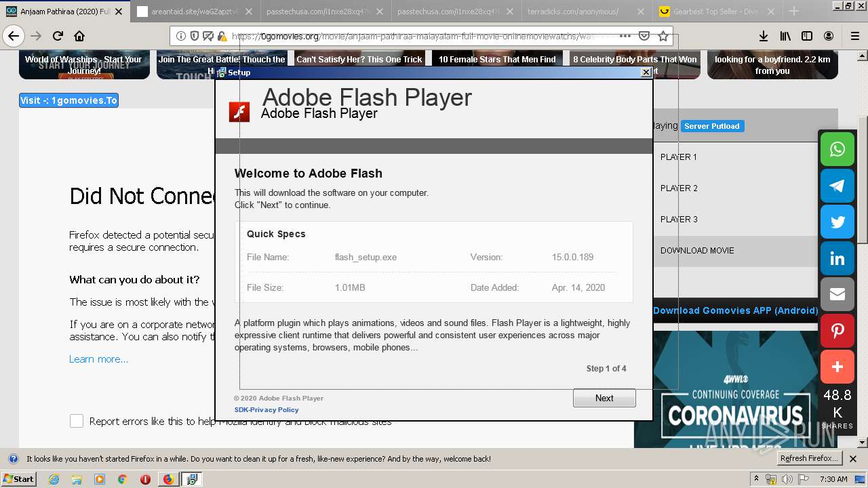
Task: Open the Downloads arrow icon
Action: (x=763, y=36)
